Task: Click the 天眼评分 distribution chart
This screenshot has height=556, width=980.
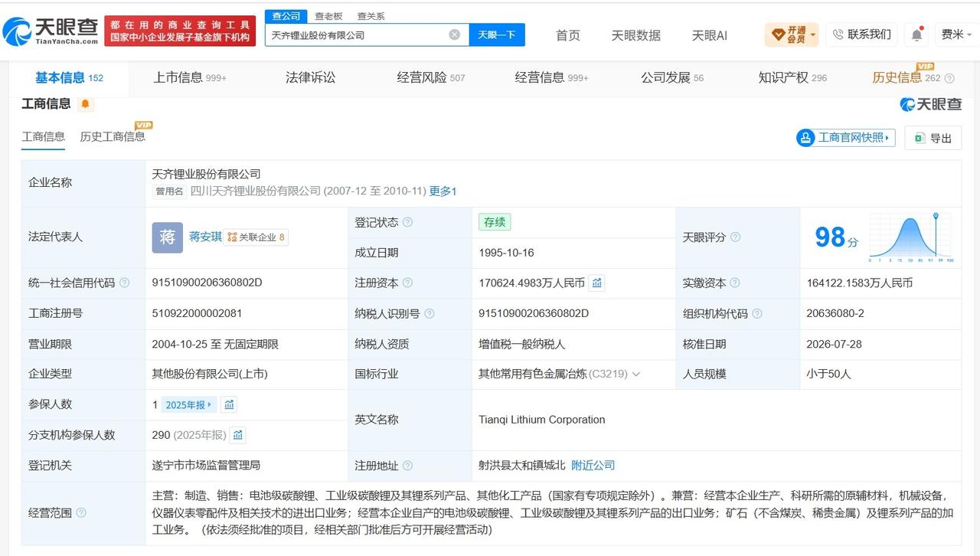Action: (x=911, y=238)
